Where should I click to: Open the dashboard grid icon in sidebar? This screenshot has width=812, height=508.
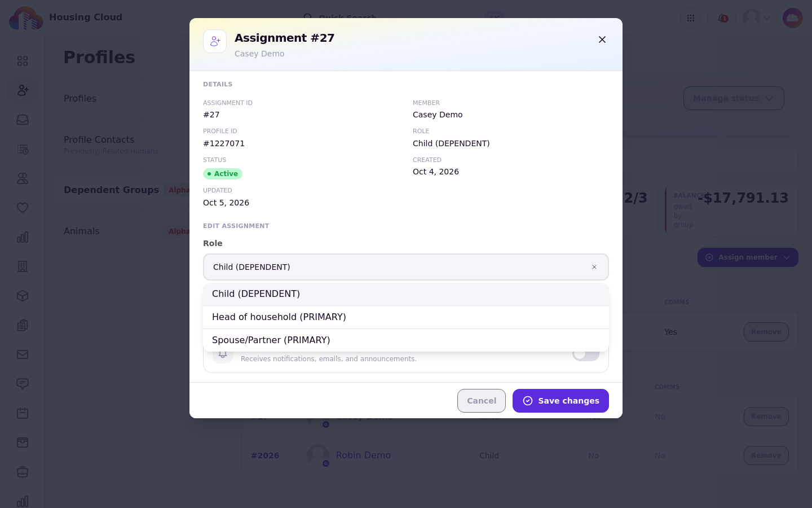tap(23, 61)
